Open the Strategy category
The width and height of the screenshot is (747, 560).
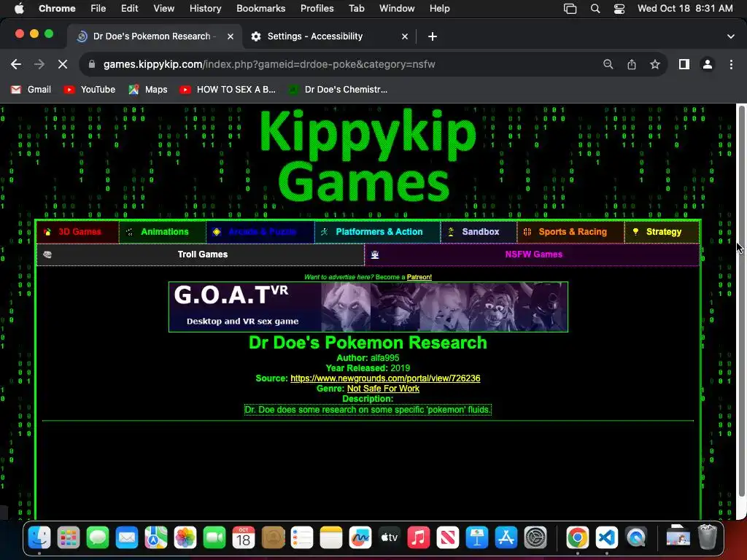662,232
